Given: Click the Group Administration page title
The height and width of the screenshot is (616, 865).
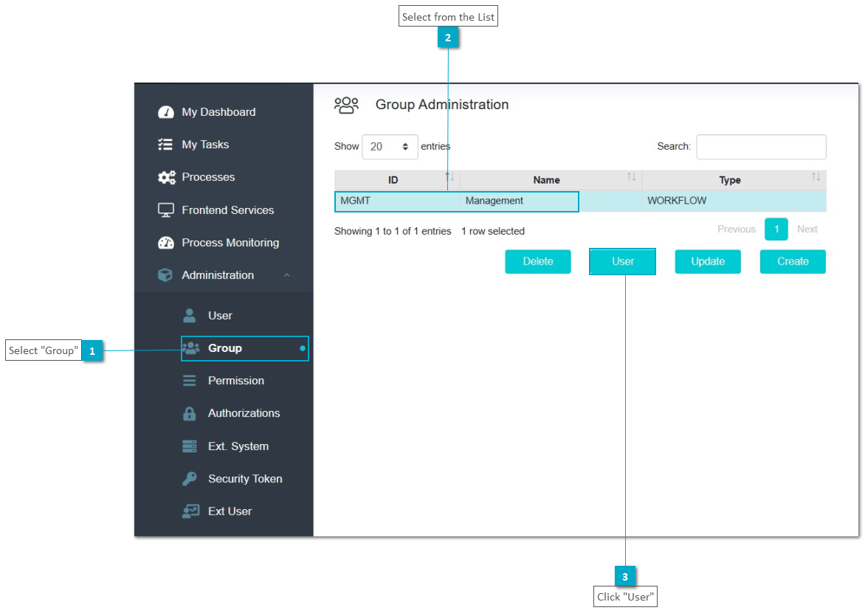Looking at the screenshot, I should tap(442, 105).
